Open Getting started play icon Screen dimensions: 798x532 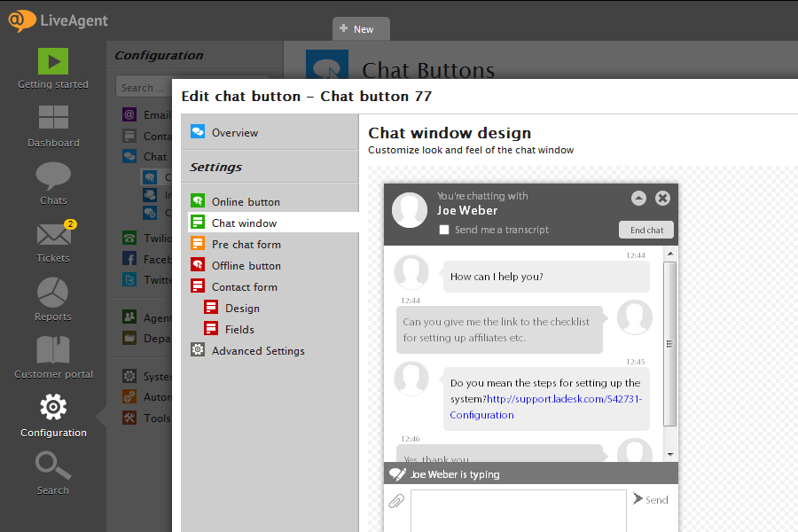coord(53,61)
